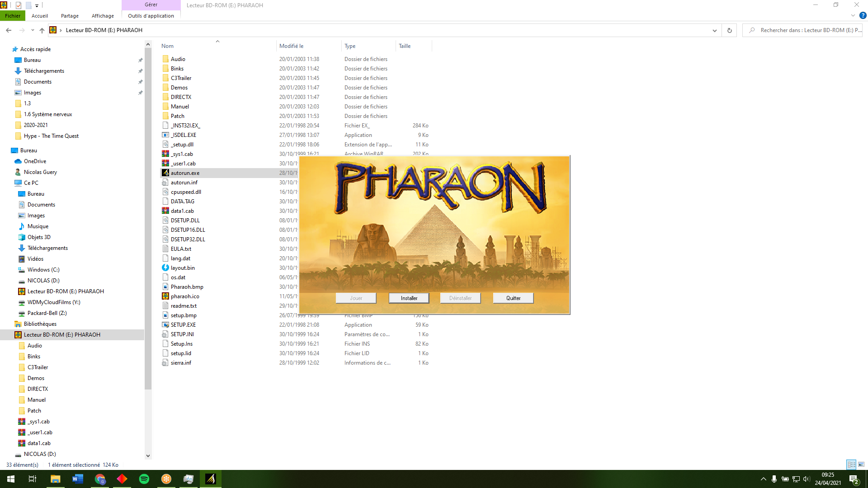The width and height of the screenshot is (868, 488).
Task: Open volume control in system tray
Action: [x=807, y=479]
